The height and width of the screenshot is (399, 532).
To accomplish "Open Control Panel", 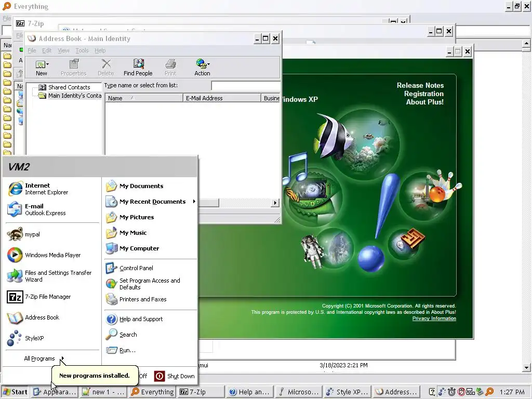I will point(151,268).
